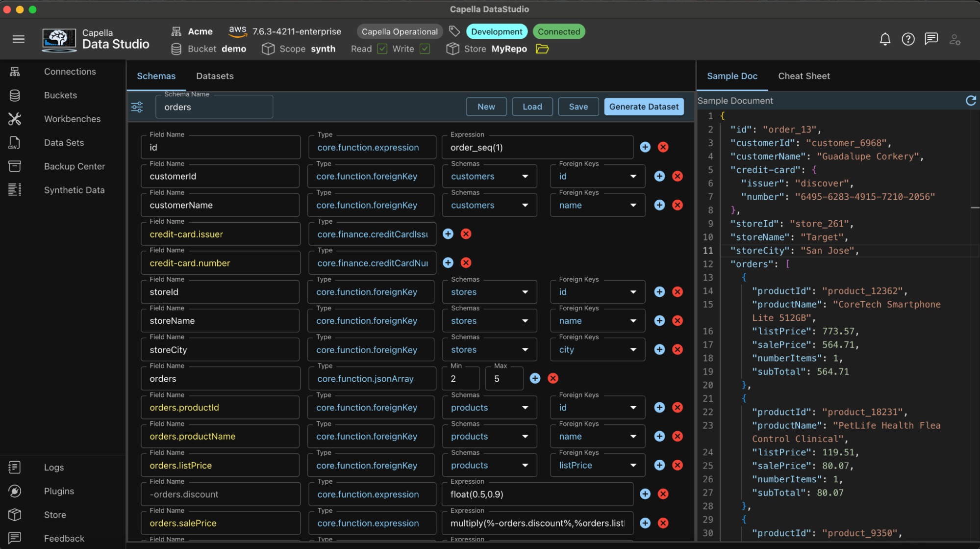Click the Development environment badge
Viewport: 980px width, 549px height.
pos(497,31)
